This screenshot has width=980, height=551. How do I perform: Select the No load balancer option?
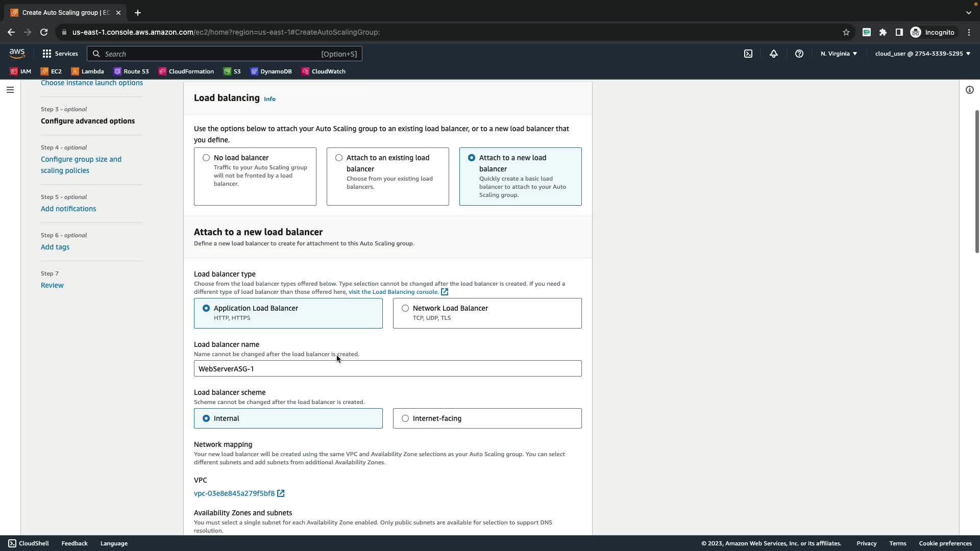click(206, 158)
